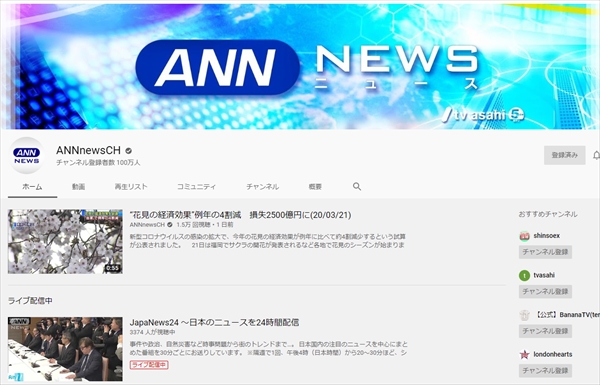Click the おすすめチャンネル heading
Viewport: 600px width, 385px height.
548,214
